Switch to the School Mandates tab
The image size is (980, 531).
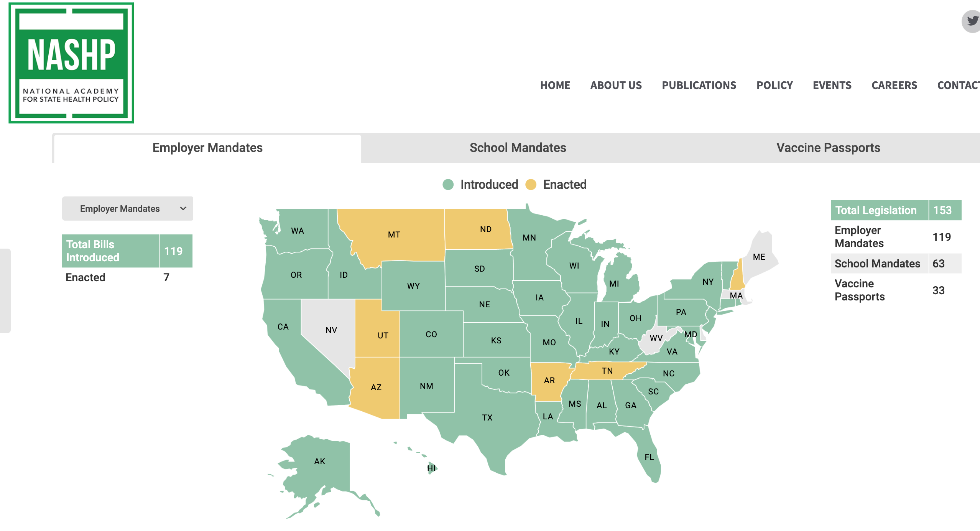click(518, 148)
